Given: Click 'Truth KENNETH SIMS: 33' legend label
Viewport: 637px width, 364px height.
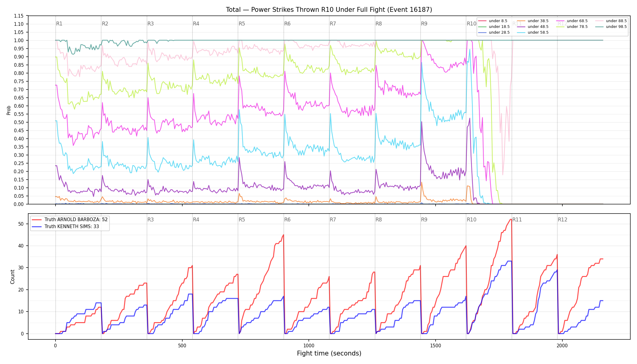Looking at the screenshot, I should click(72, 227).
